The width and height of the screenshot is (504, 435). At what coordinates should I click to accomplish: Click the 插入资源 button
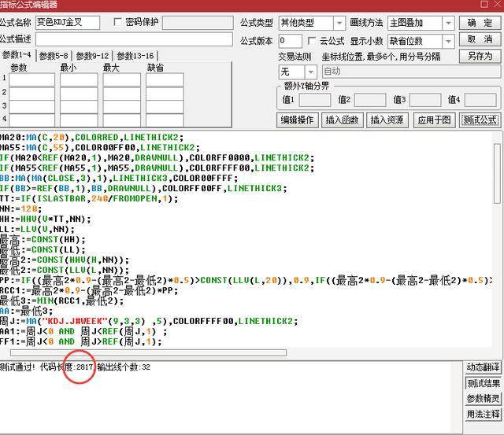pos(387,120)
